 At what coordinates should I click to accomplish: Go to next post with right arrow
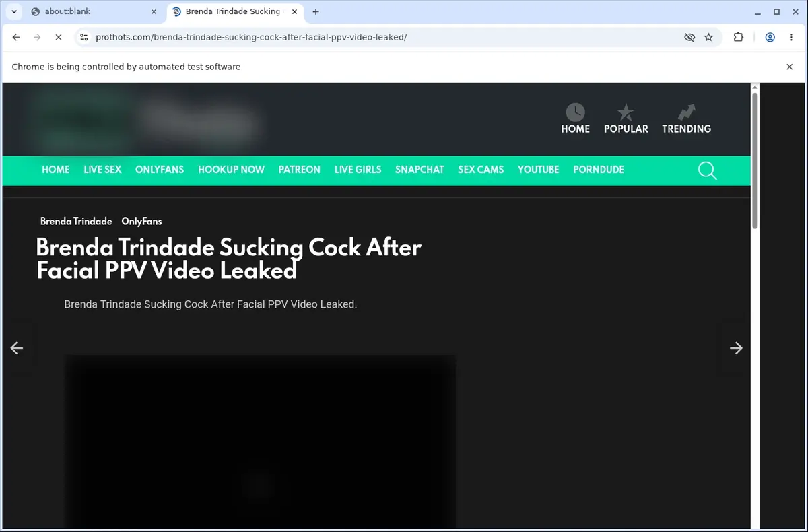click(736, 347)
